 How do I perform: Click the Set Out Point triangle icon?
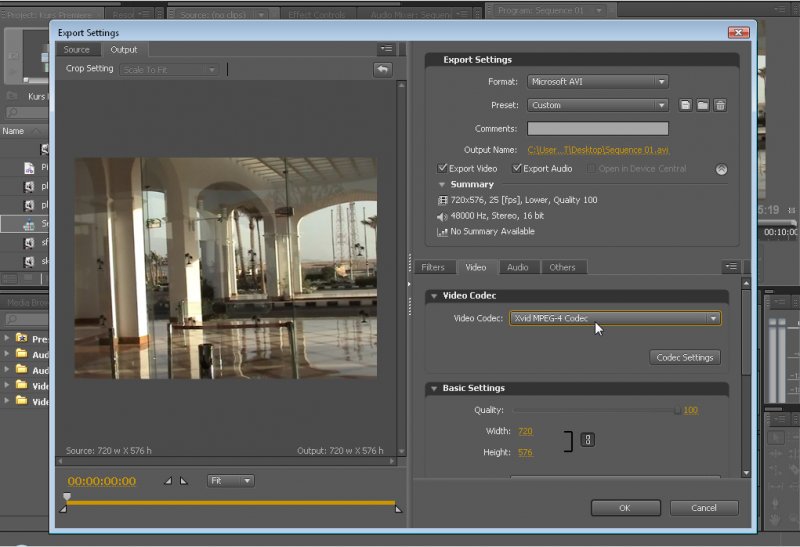pos(183,481)
